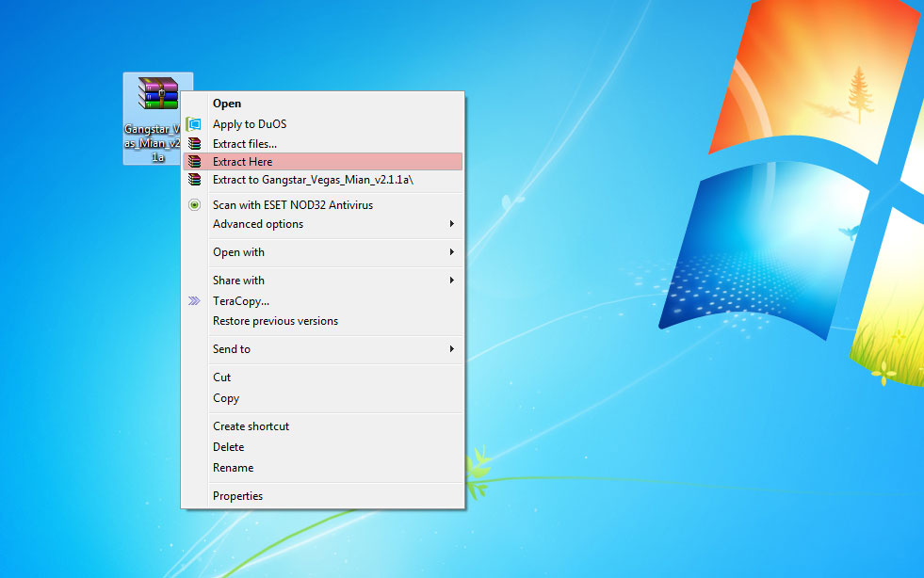Expand the Share with submenu arrow
Image resolution: width=924 pixels, height=578 pixels.
(452, 281)
